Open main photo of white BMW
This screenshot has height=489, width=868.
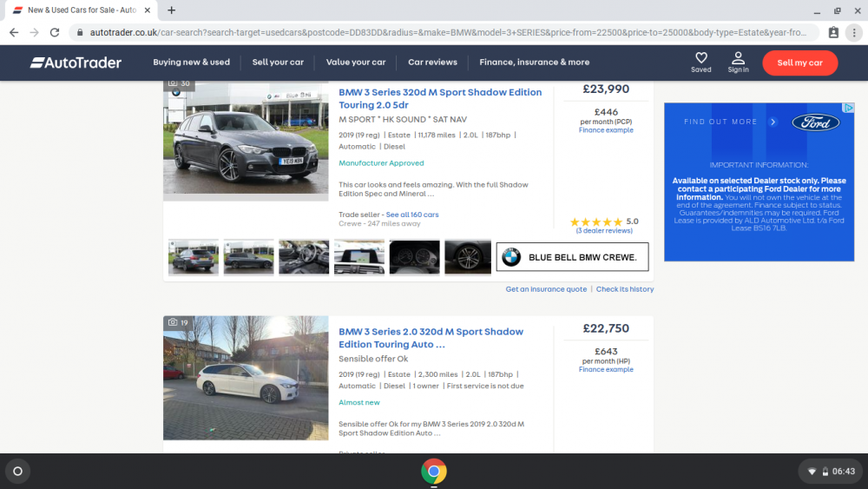point(246,378)
